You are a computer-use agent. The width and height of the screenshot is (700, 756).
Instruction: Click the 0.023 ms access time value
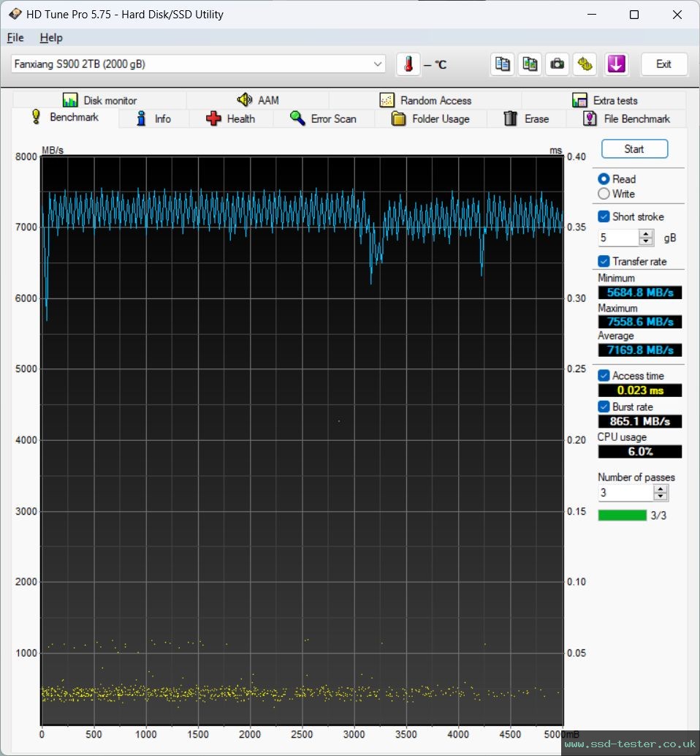pyautogui.click(x=640, y=390)
